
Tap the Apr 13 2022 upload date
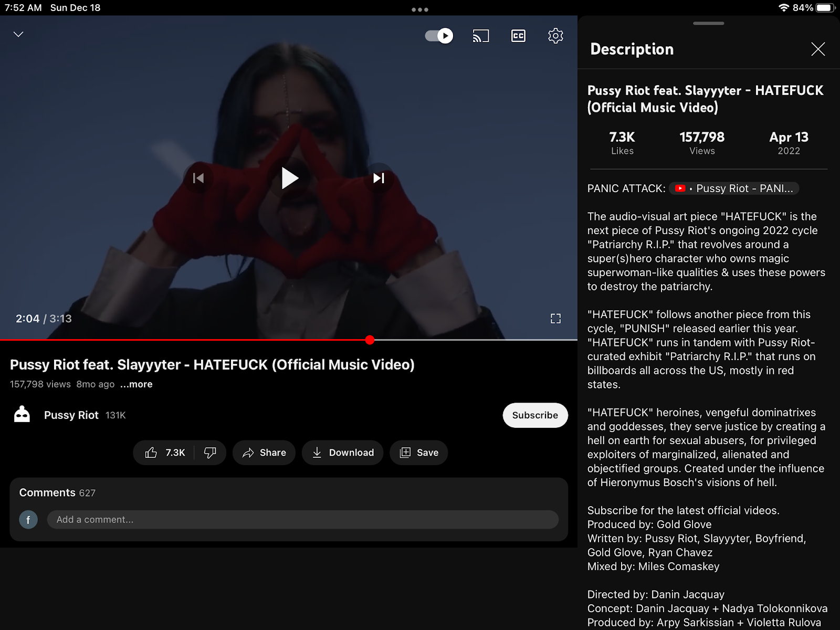pos(789,143)
